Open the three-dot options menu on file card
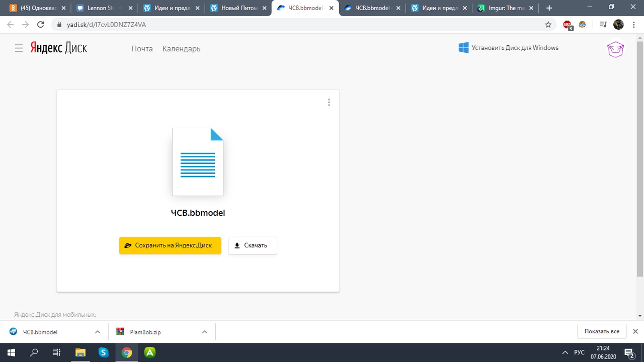This screenshot has height=362, width=644. click(329, 102)
